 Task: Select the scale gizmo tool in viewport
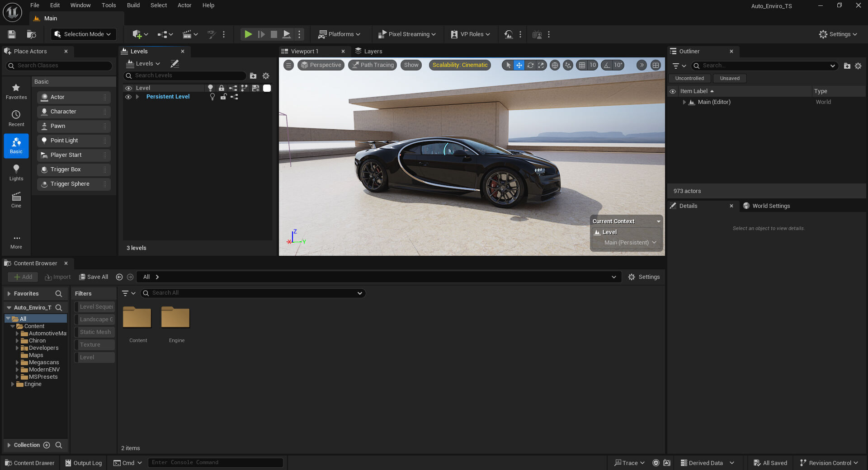[541, 65]
